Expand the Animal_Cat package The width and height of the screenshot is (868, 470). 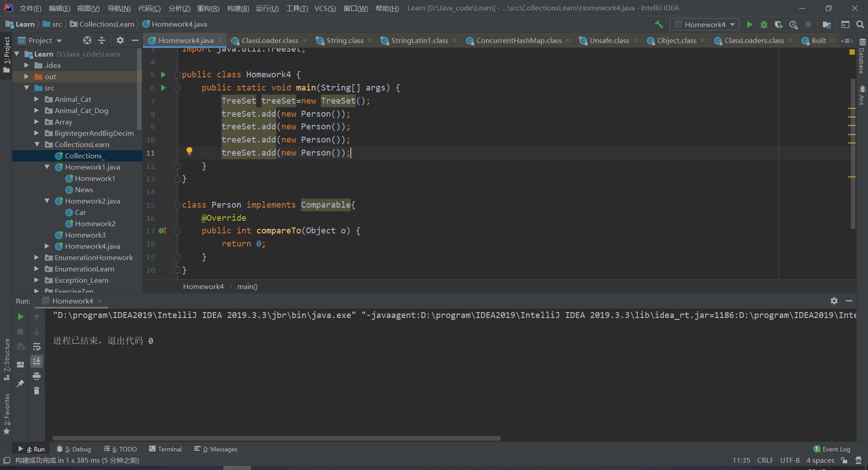pos(37,99)
